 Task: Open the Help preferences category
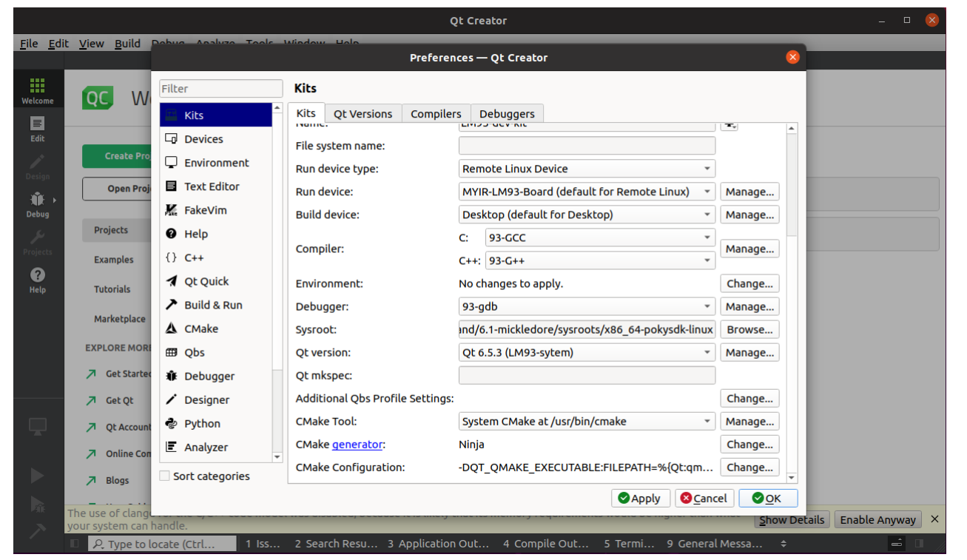click(216, 234)
